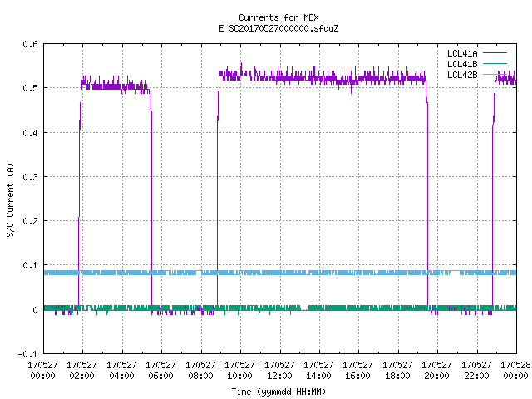Click the x-axis label 'Time (yymmdd HH:MM)'
532x399 pixels.
[278, 392]
